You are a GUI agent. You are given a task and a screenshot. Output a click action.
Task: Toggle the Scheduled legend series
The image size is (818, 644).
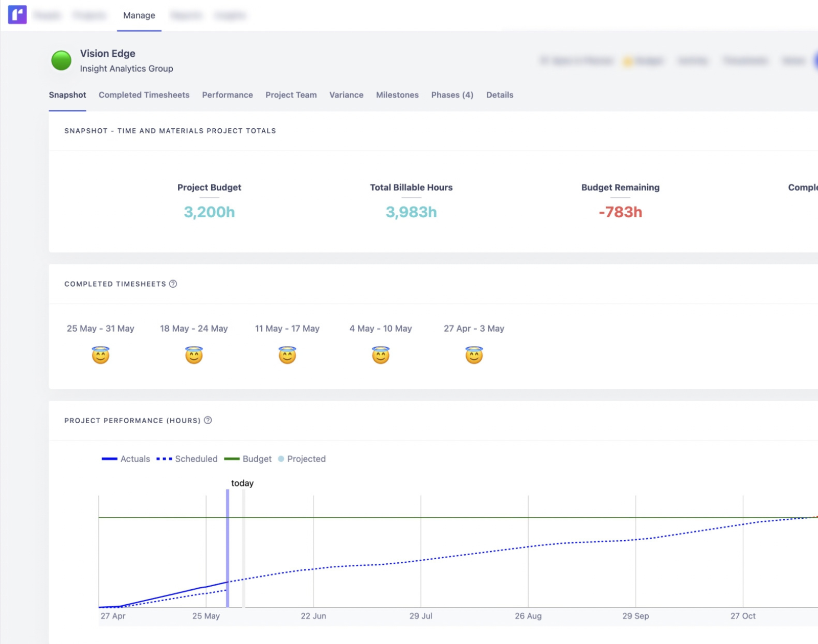coord(187,459)
